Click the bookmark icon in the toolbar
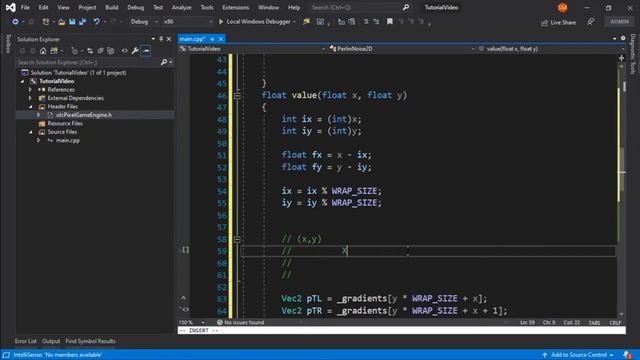This screenshot has width=640, height=360. tap(390, 22)
